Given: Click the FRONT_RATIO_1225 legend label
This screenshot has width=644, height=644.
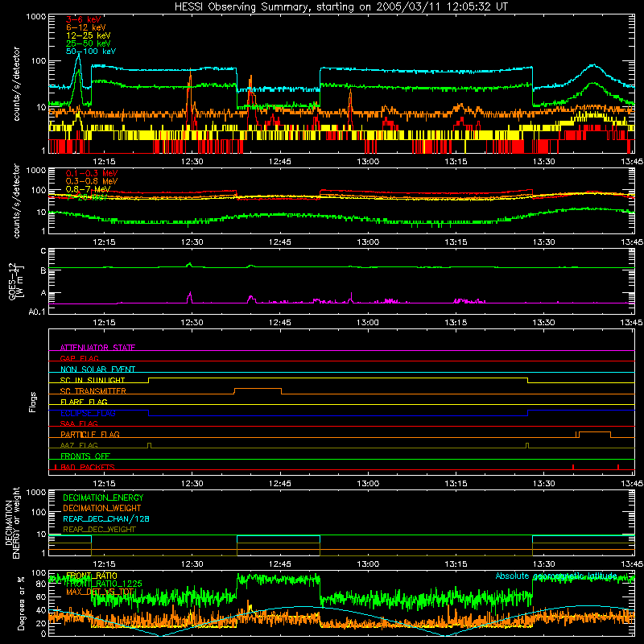Looking at the screenshot, I should pos(104,584).
